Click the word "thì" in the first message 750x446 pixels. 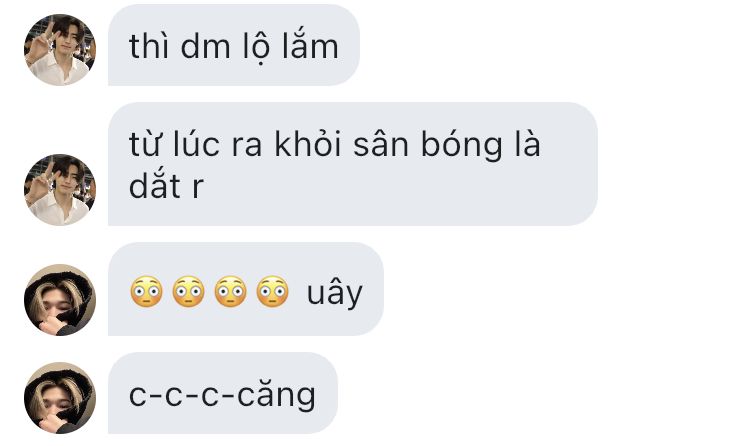(149, 46)
